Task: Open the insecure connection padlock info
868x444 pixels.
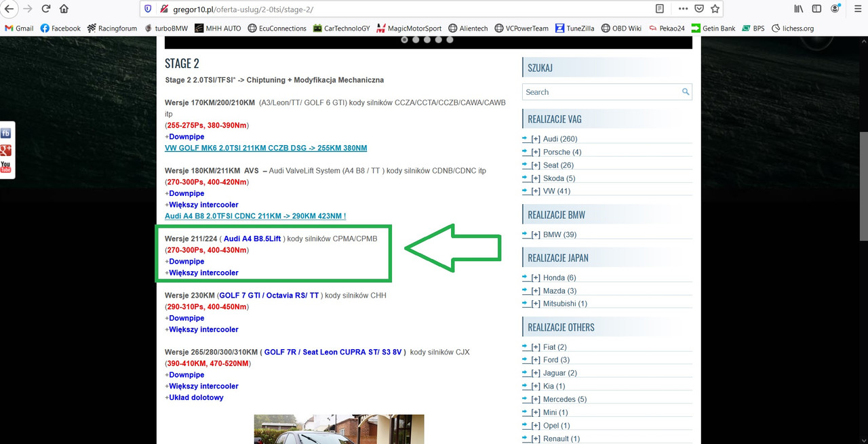Action: tap(163, 9)
